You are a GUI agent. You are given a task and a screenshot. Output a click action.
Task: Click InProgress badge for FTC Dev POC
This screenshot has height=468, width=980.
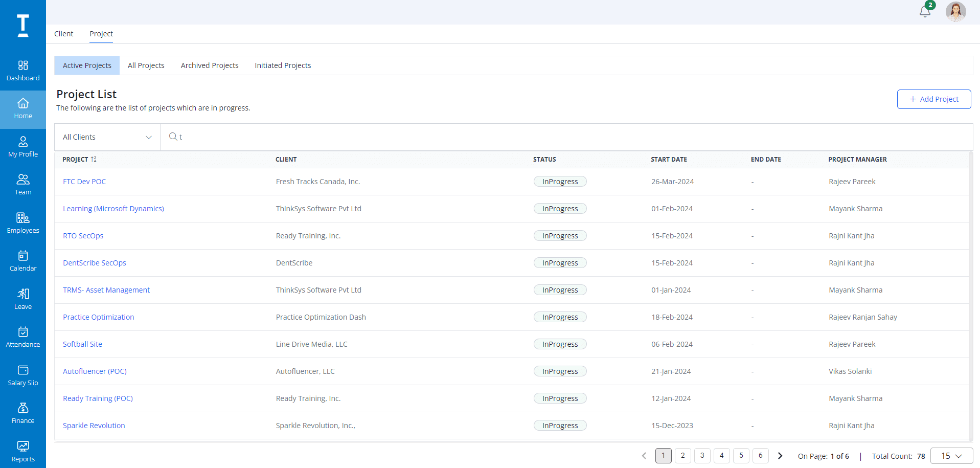[x=560, y=182]
